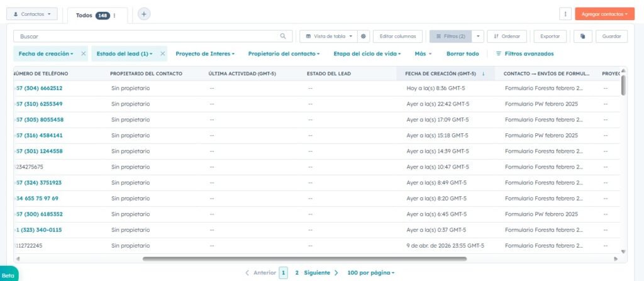Click the vertical table scrollbar

pyautogui.click(x=623, y=85)
